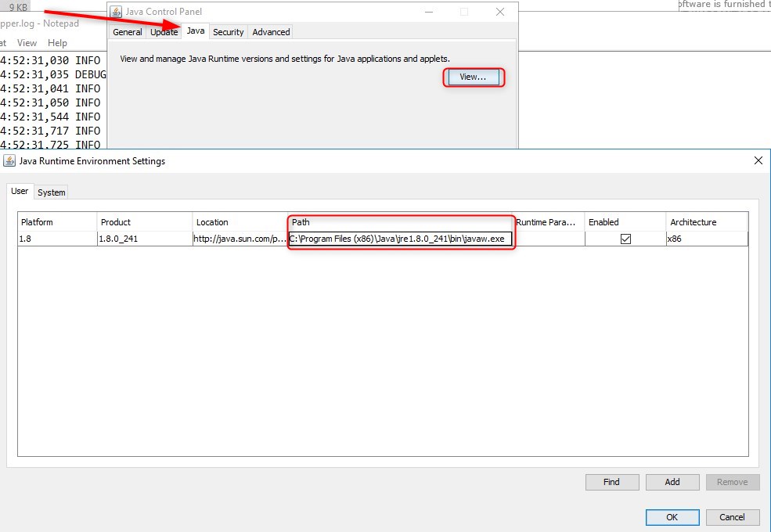This screenshot has width=771, height=532.
Task: Click the Java icon on Runtime Environment Settings title bar
Action: [x=10, y=160]
